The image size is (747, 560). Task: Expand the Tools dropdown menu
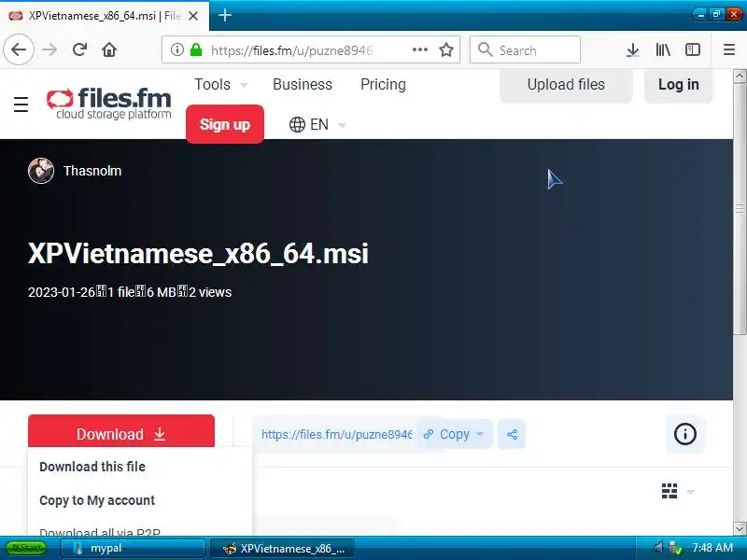221,85
